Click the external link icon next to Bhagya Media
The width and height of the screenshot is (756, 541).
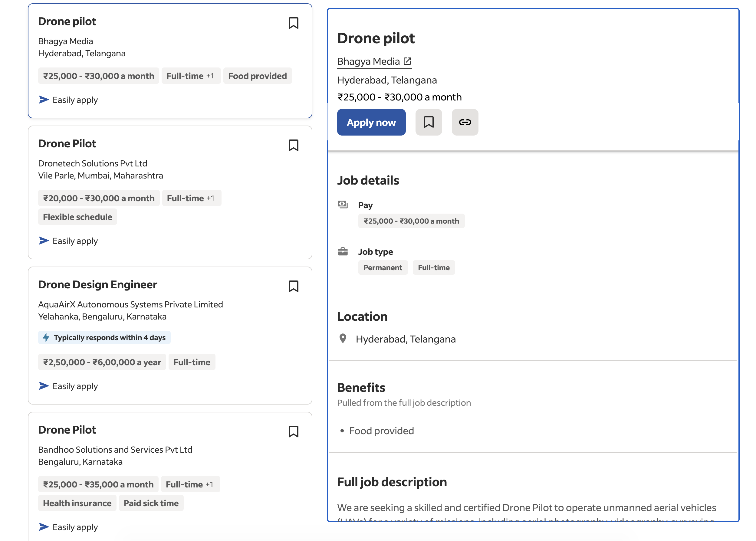coord(407,61)
